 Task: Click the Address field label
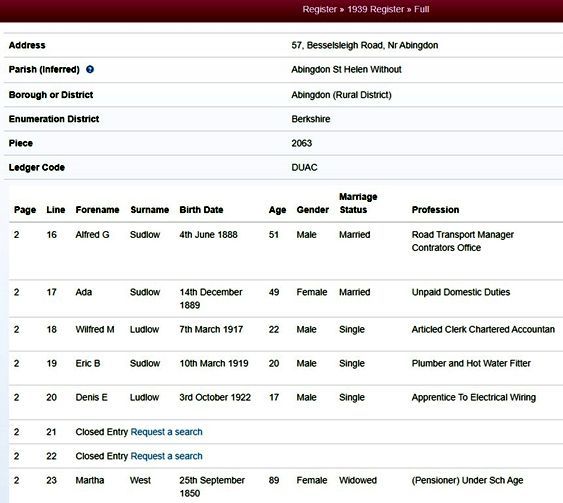point(27,45)
